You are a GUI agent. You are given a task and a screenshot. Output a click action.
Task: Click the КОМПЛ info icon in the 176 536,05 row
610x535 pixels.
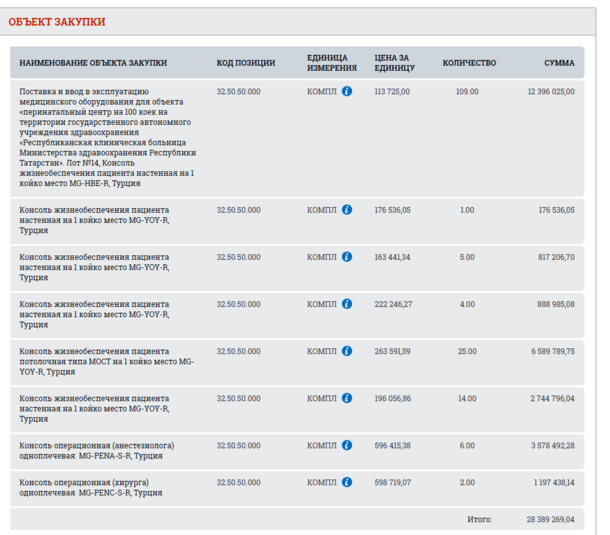[347, 210]
